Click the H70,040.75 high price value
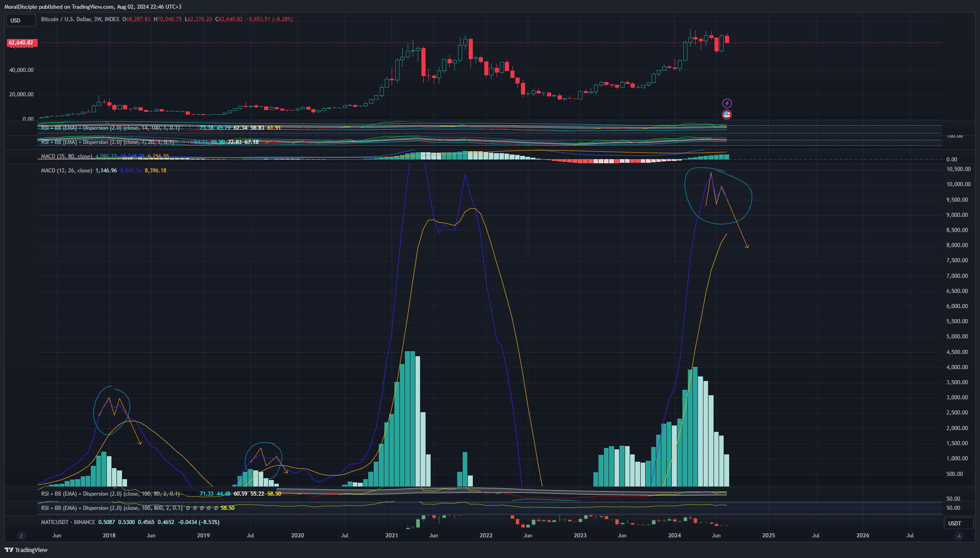Image resolution: width=980 pixels, height=558 pixels. [168, 19]
